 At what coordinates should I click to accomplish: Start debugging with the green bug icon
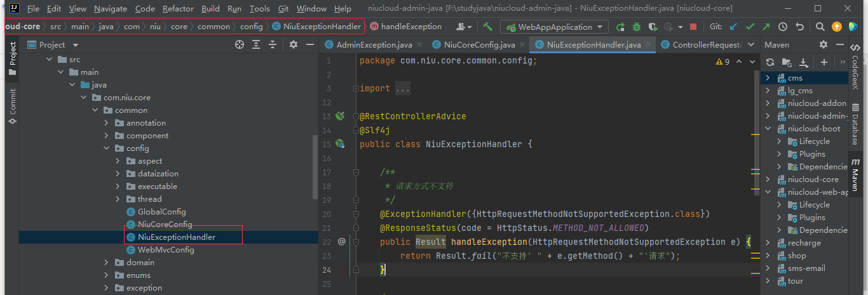(637, 27)
